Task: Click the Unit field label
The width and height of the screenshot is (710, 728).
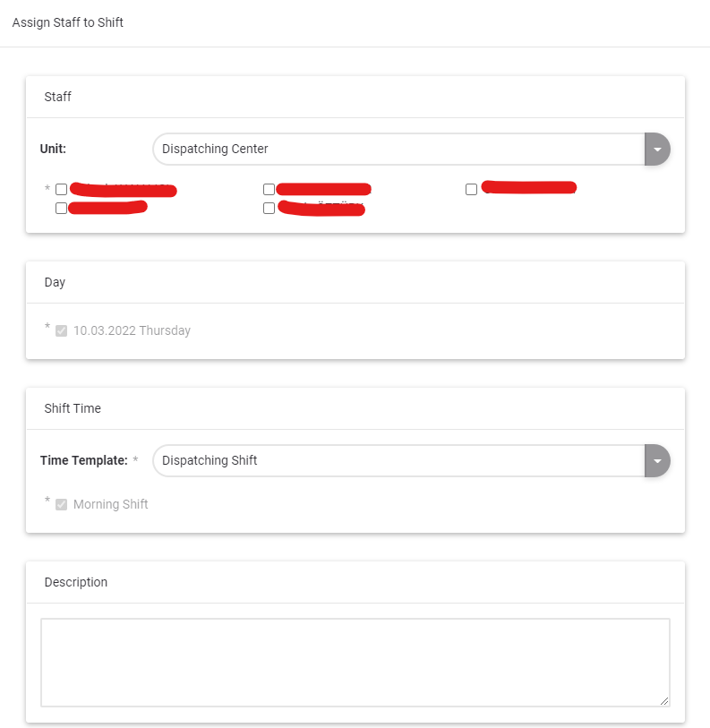Action: tap(54, 150)
